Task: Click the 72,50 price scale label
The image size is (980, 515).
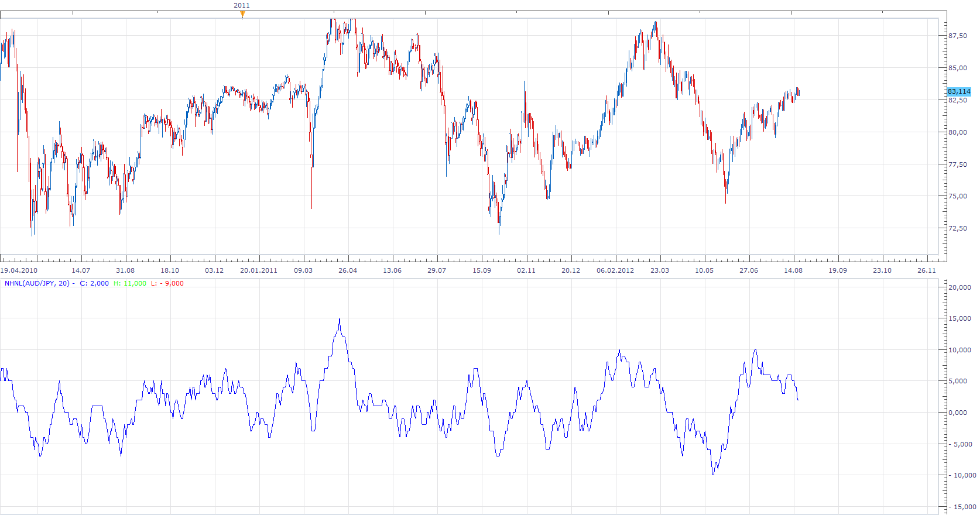Action: click(958, 228)
